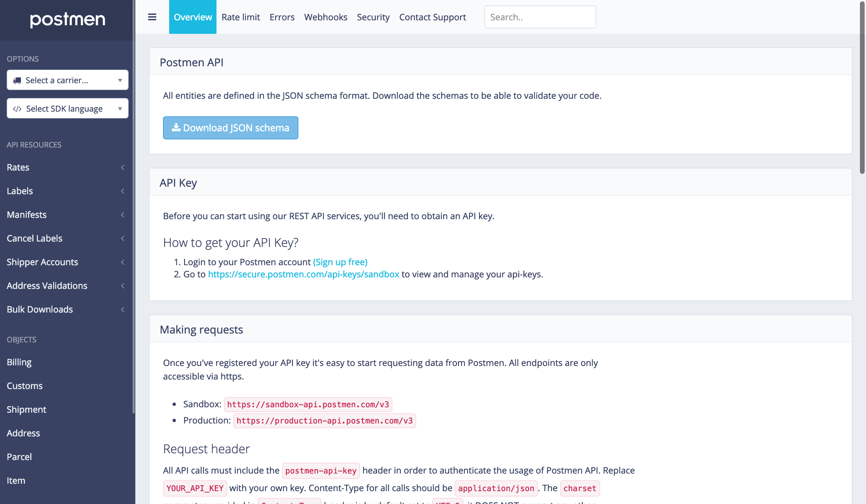Open the Security tab
This screenshot has width=866, height=504.
(x=373, y=17)
